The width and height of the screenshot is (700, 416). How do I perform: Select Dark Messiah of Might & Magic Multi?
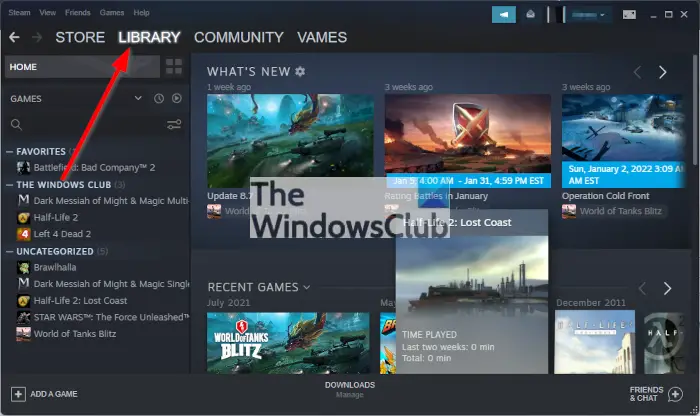(111, 201)
